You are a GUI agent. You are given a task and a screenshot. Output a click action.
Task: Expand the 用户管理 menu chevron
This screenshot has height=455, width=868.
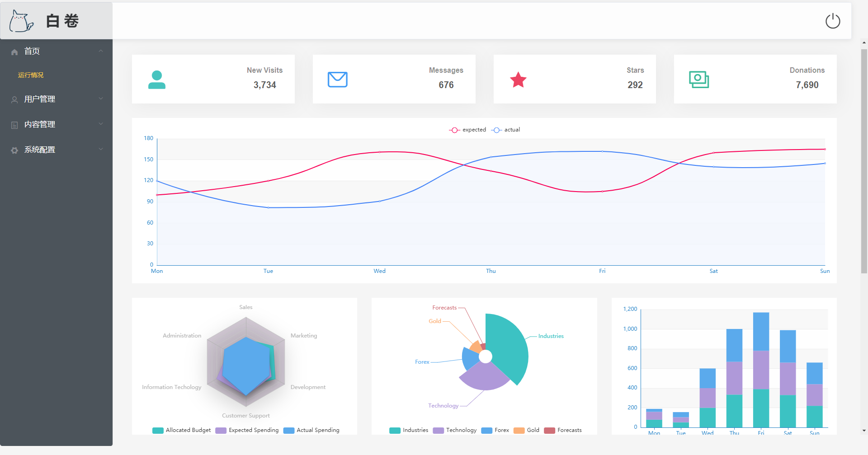(x=101, y=99)
